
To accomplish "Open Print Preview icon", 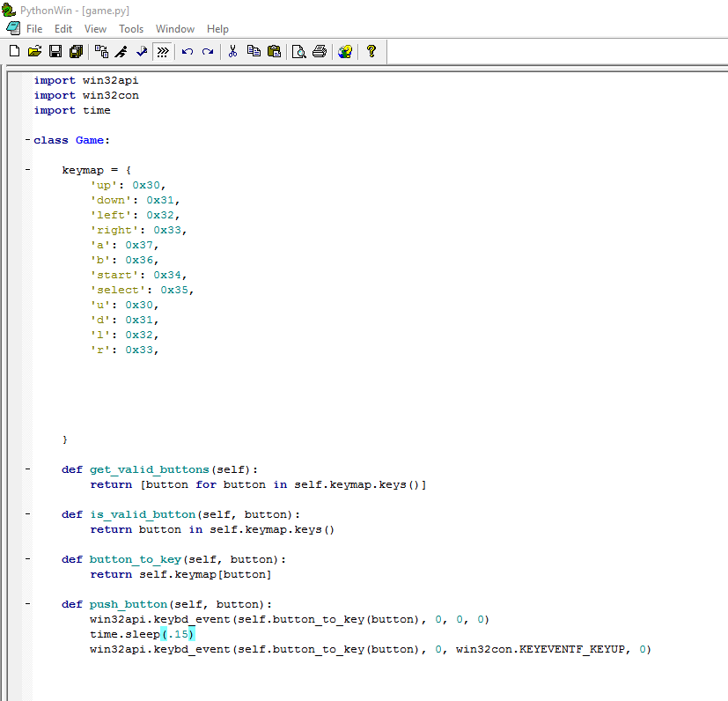I will (299, 51).
